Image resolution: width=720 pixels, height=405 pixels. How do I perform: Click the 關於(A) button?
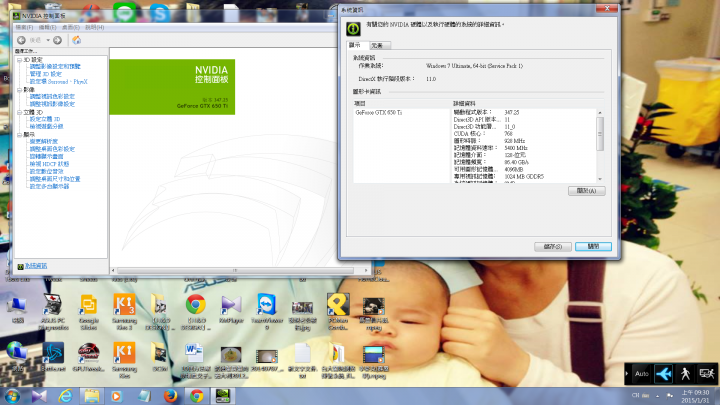tap(586, 191)
